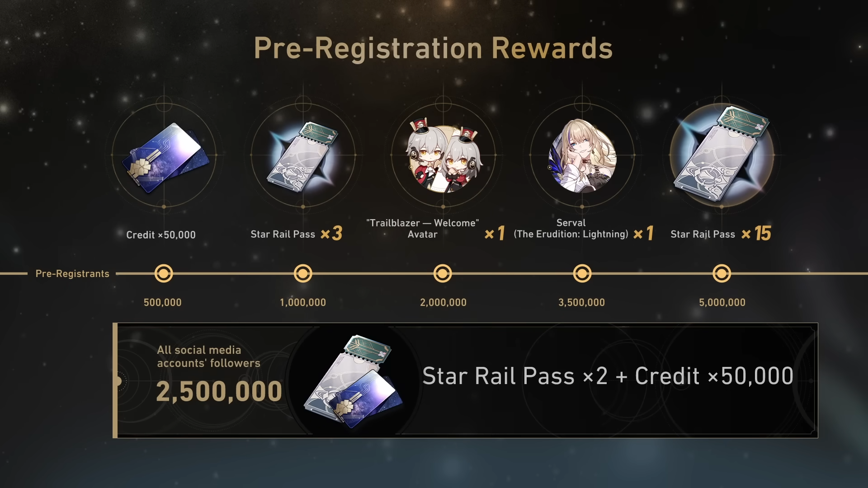Click the 2,500,000 followers count
This screenshot has width=868, height=488.
click(x=219, y=391)
